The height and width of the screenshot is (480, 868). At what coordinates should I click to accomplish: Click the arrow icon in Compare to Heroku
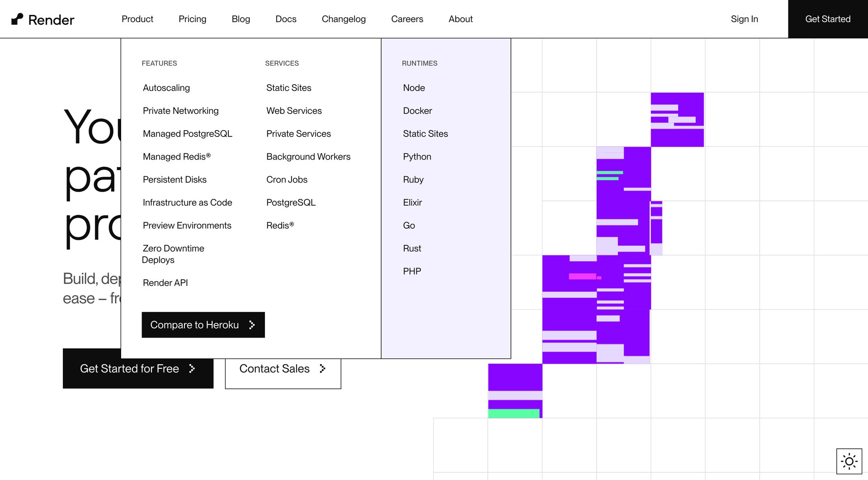coord(251,325)
